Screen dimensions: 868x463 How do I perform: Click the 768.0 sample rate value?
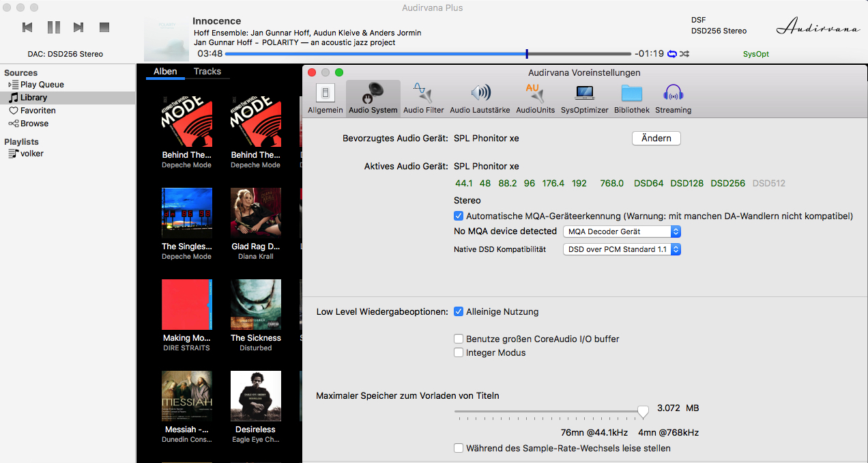612,183
